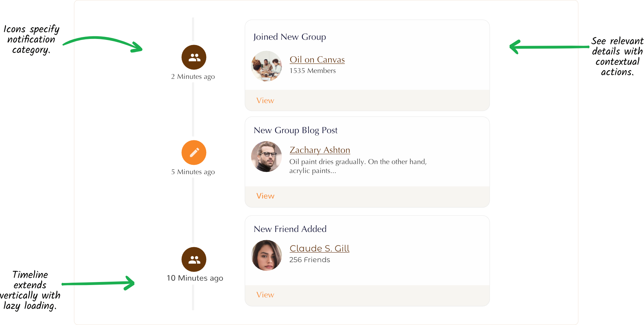Click the "2 Minutes ago" timestamp

click(193, 77)
